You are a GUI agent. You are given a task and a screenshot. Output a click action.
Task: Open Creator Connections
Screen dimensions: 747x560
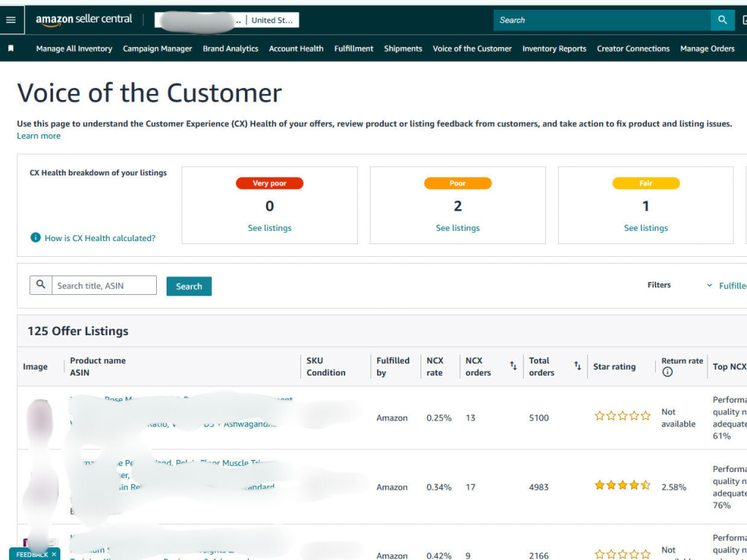point(633,49)
